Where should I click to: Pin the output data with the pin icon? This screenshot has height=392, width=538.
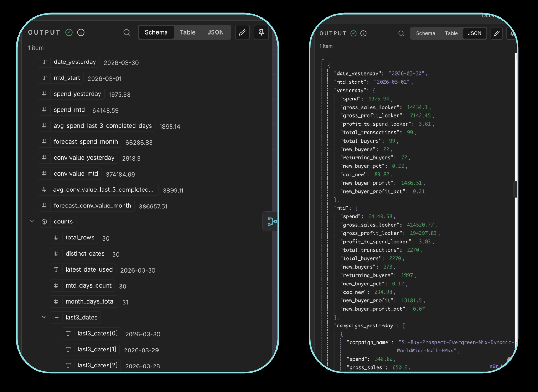(261, 32)
